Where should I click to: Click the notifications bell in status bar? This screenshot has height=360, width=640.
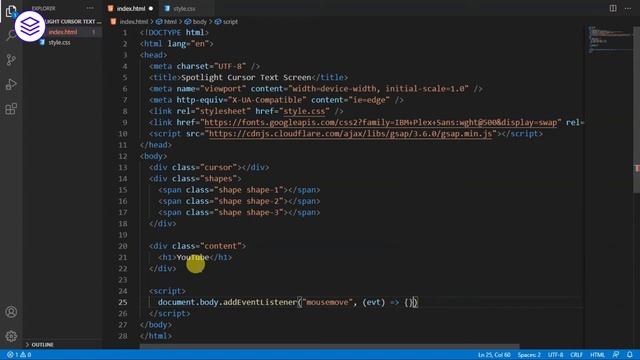coord(630,355)
